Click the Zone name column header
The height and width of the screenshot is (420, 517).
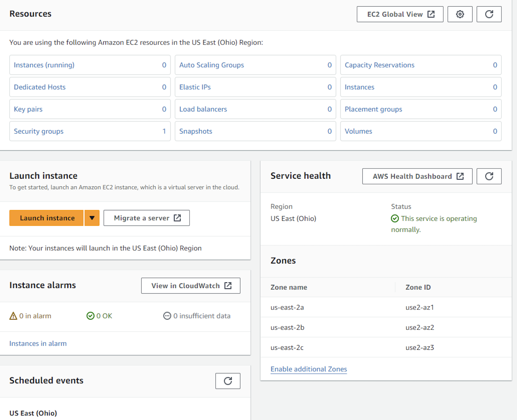pyautogui.click(x=289, y=287)
